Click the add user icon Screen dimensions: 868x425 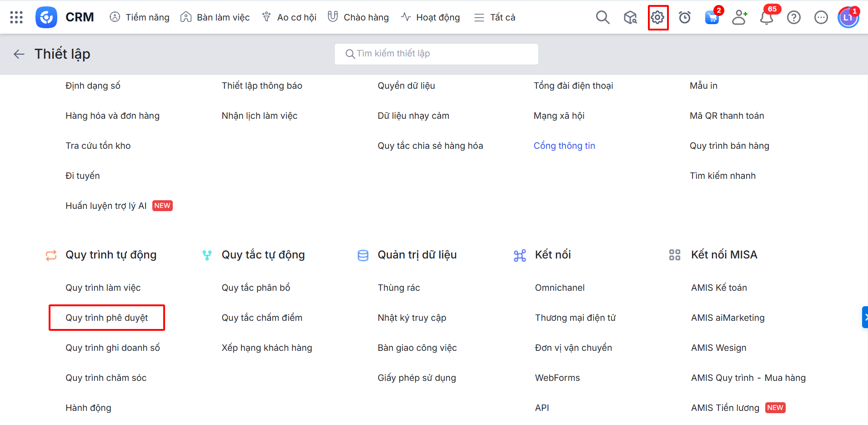[739, 18]
